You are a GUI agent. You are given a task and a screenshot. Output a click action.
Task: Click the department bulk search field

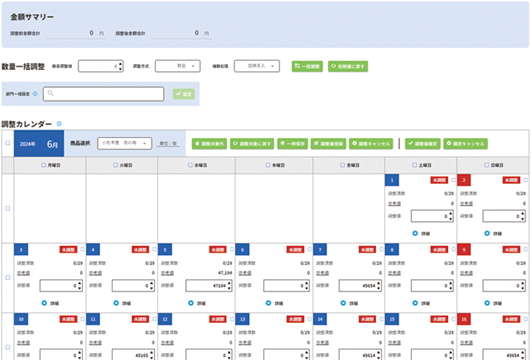coord(103,94)
